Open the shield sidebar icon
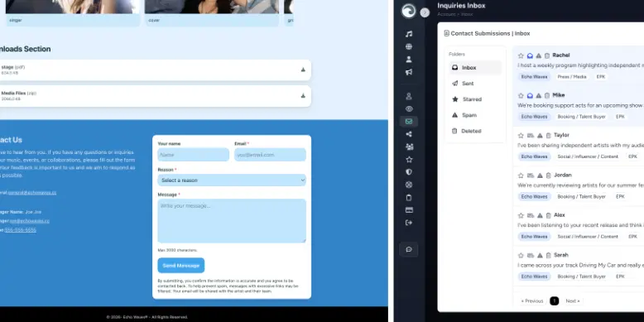The image size is (644, 322). point(409,172)
